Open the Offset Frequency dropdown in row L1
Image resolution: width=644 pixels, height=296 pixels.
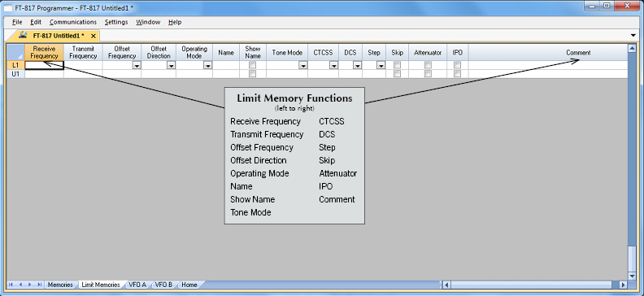click(137, 65)
